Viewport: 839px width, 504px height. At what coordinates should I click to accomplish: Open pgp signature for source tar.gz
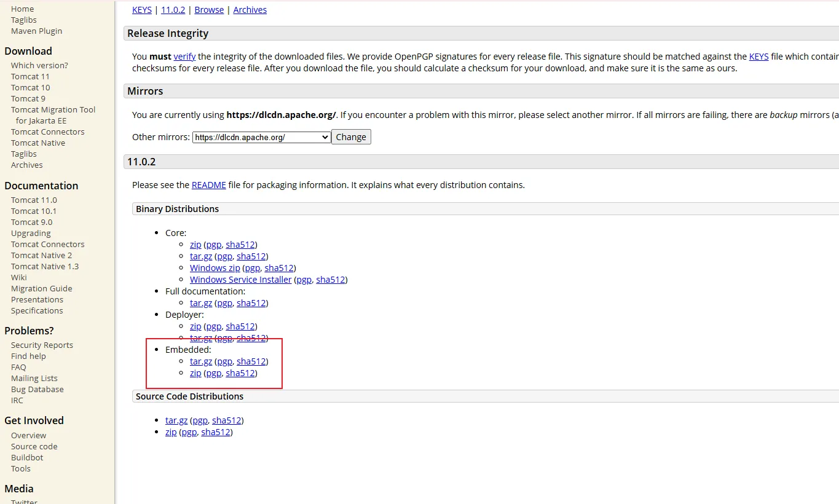(200, 420)
